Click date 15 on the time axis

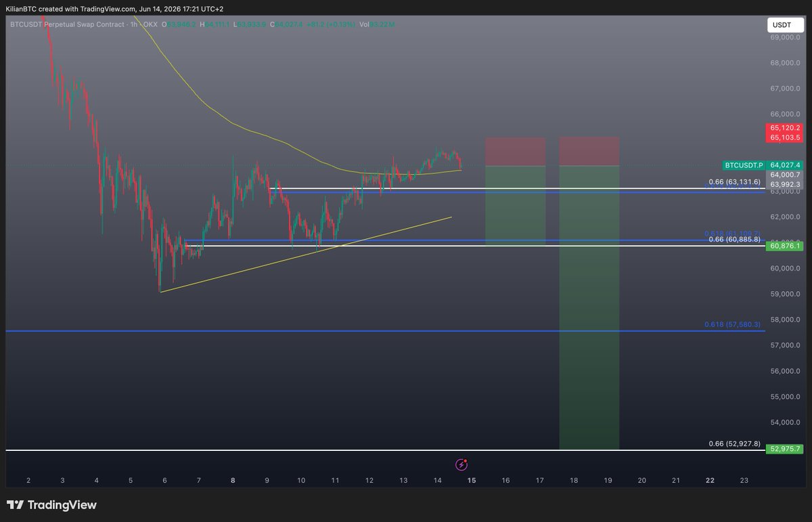click(x=472, y=480)
